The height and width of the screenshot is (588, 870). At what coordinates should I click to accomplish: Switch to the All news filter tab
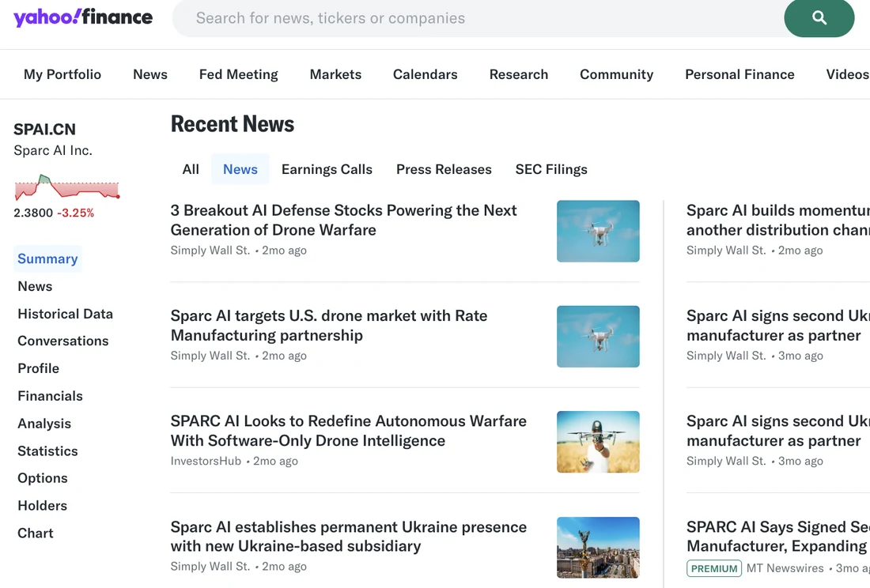coord(191,169)
